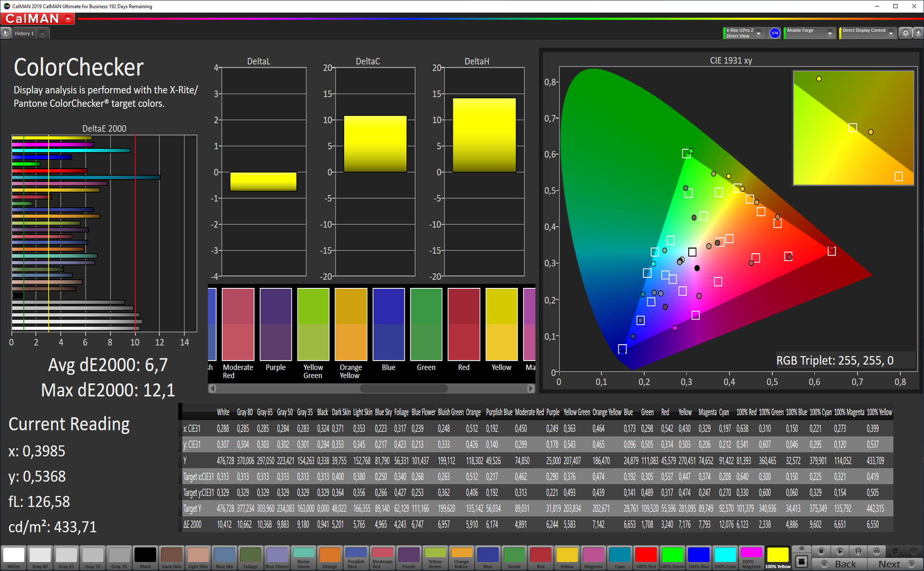Open the Direct Display Control dropdown
This screenshot has height=571, width=924.
[891, 33]
